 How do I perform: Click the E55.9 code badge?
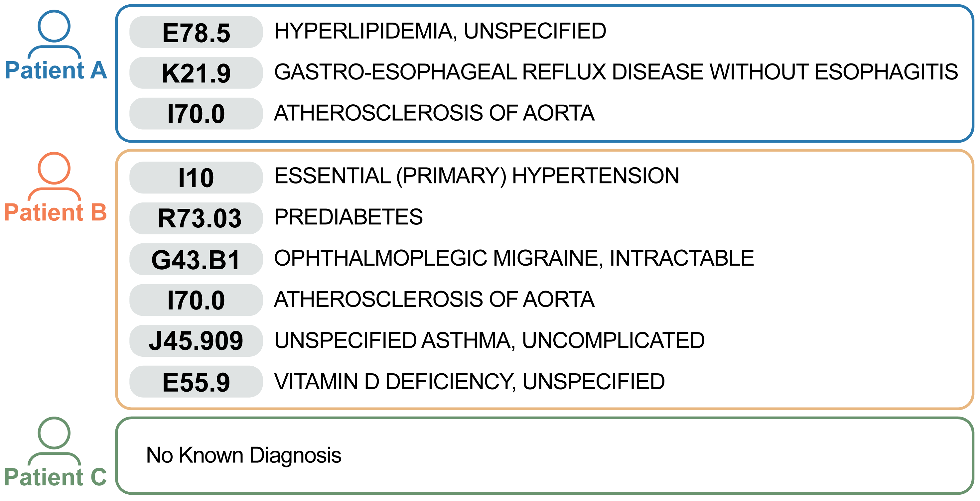[196, 382]
